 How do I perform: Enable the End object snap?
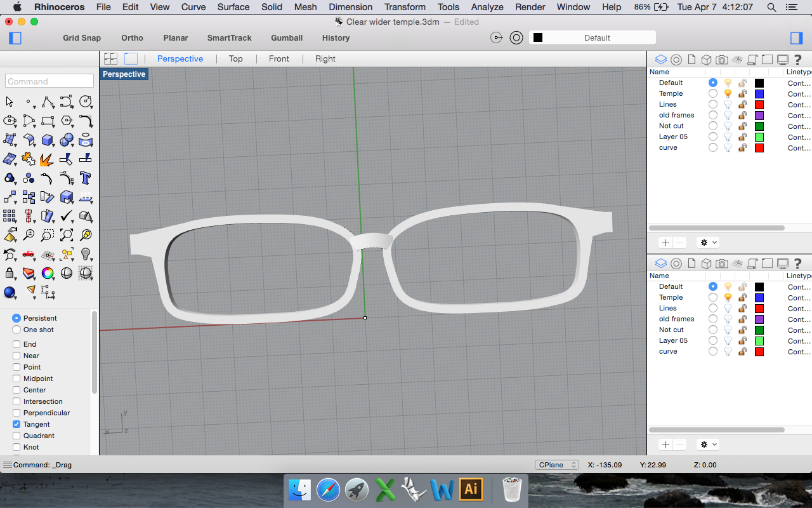(x=18, y=344)
